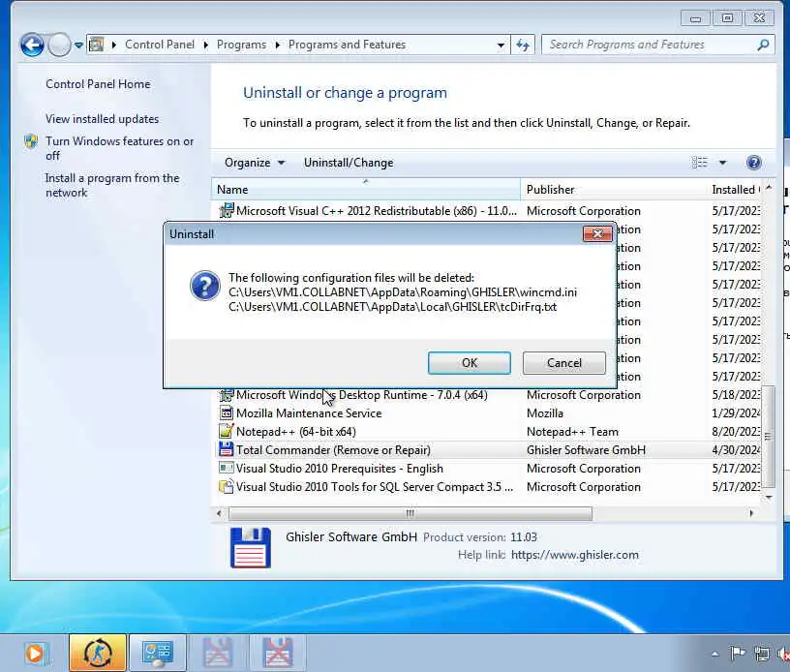Image resolution: width=790 pixels, height=672 pixels.
Task: Sort by the Name column header
Action: (x=366, y=190)
